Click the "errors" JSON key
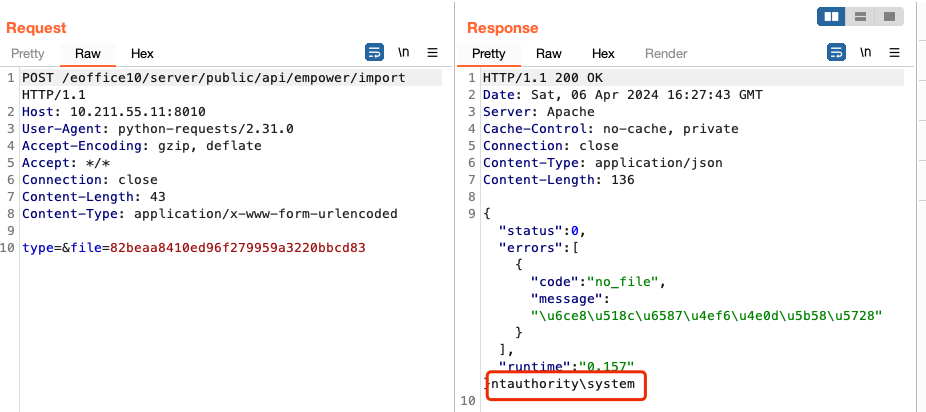The image size is (926, 412). pos(530,248)
